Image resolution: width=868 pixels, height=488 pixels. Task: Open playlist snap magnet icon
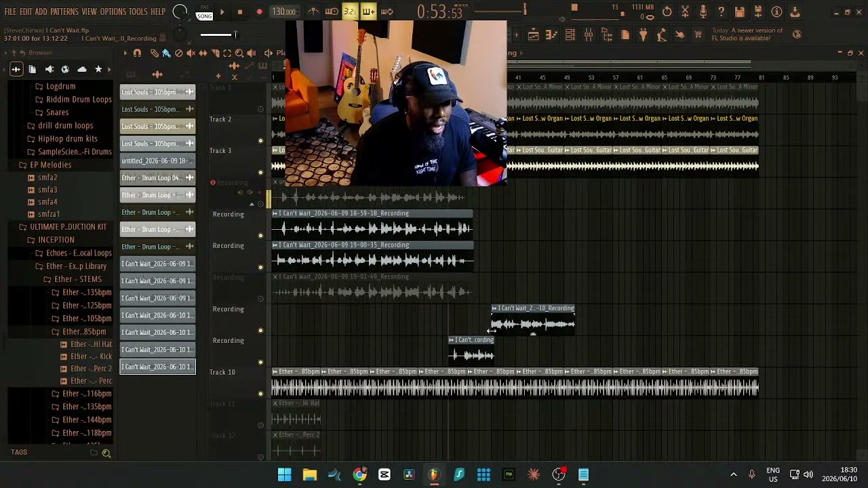pos(137,53)
